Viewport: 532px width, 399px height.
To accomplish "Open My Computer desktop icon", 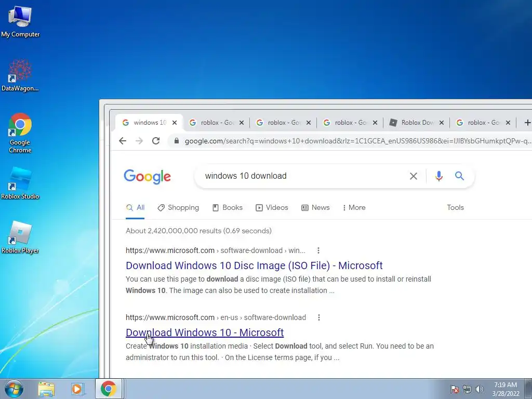I will point(20,22).
